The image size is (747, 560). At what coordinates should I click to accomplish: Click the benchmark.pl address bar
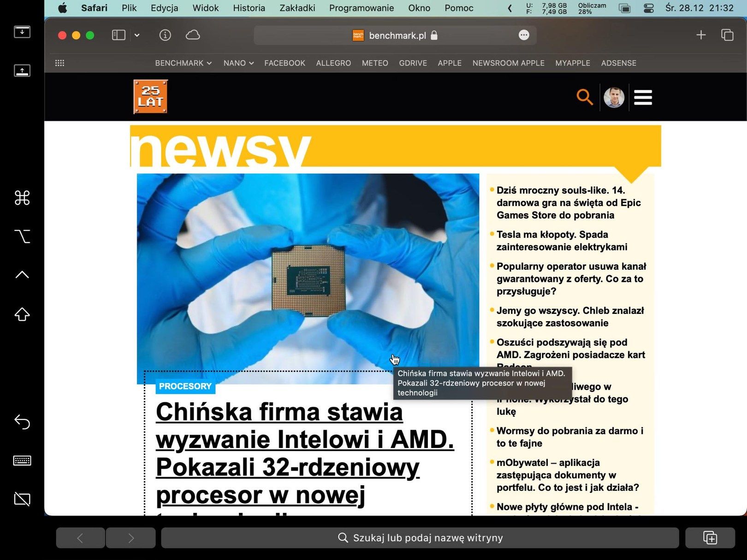tap(395, 35)
